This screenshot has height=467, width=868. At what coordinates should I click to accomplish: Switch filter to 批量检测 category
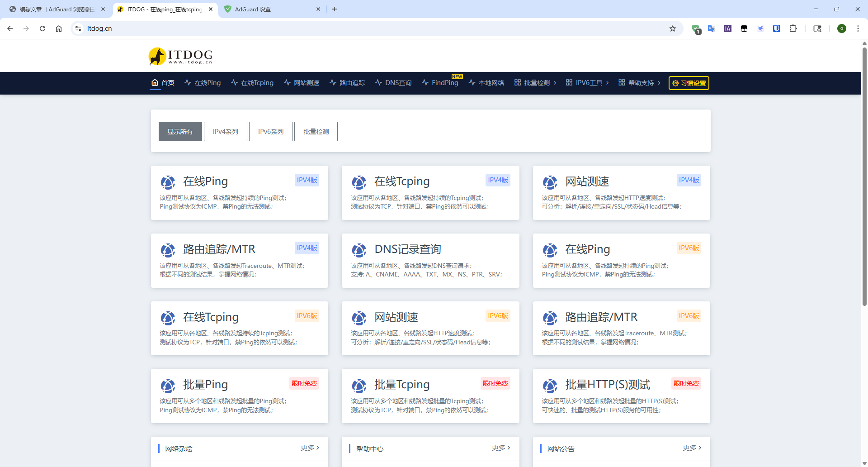[x=316, y=131]
